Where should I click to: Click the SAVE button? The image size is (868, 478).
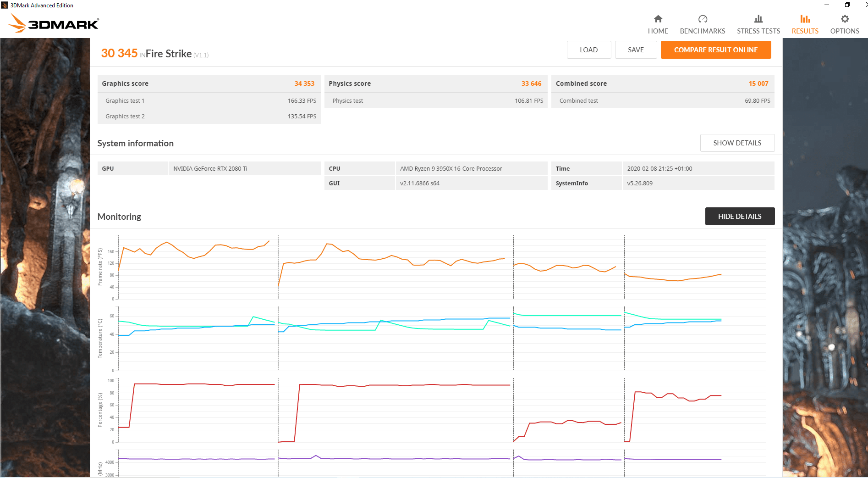click(636, 50)
